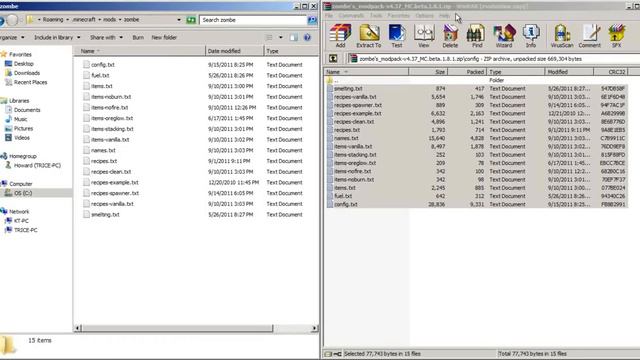The height and width of the screenshot is (360, 640).
Task: Click the search magnifier icon in Explorer
Action: coord(312,20)
